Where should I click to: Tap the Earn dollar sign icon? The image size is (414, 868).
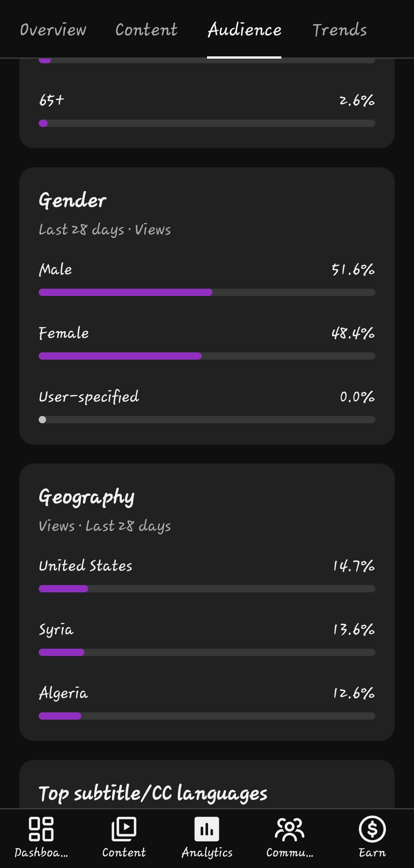[372, 829]
